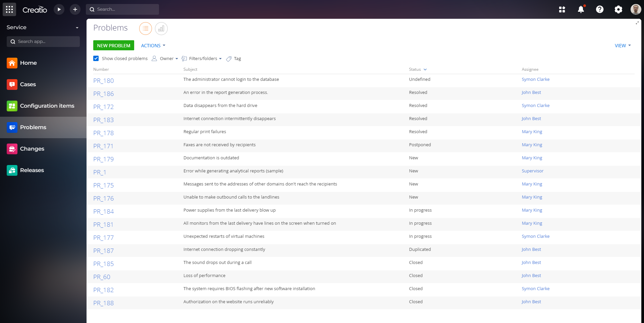Click the Releases sidebar icon
The height and width of the screenshot is (323, 644).
pyautogui.click(x=12, y=170)
